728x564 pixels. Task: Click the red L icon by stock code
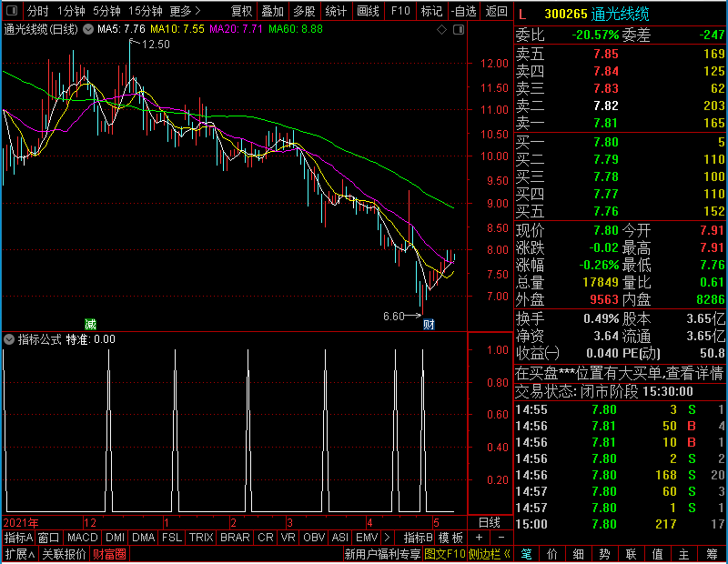point(522,15)
